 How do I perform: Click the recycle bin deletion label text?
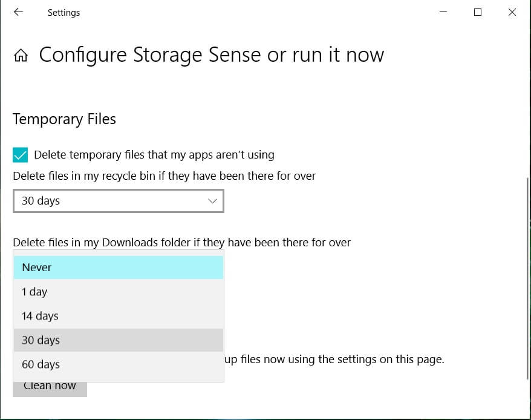click(164, 176)
